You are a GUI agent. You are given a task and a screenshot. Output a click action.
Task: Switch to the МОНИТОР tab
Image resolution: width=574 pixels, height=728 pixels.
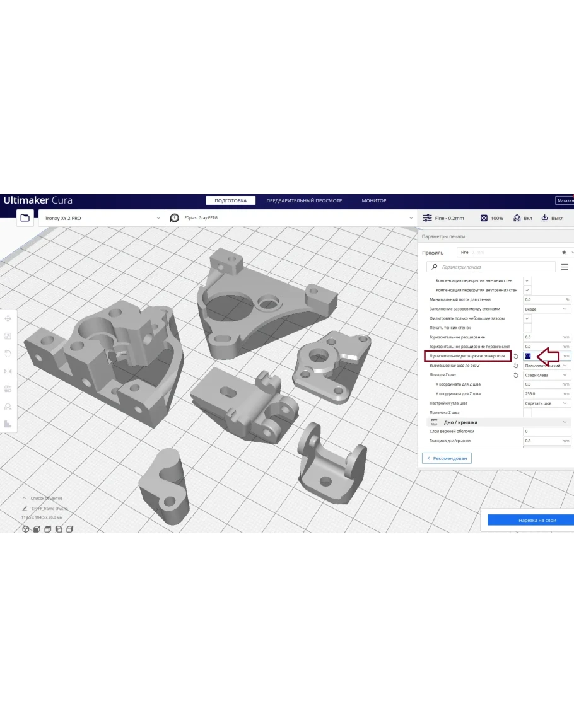[373, 201]
